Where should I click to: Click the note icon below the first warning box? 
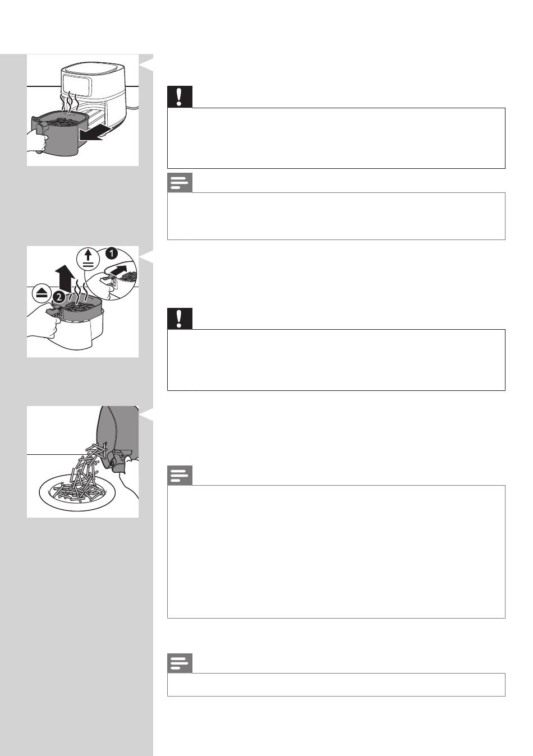(180, 183)
